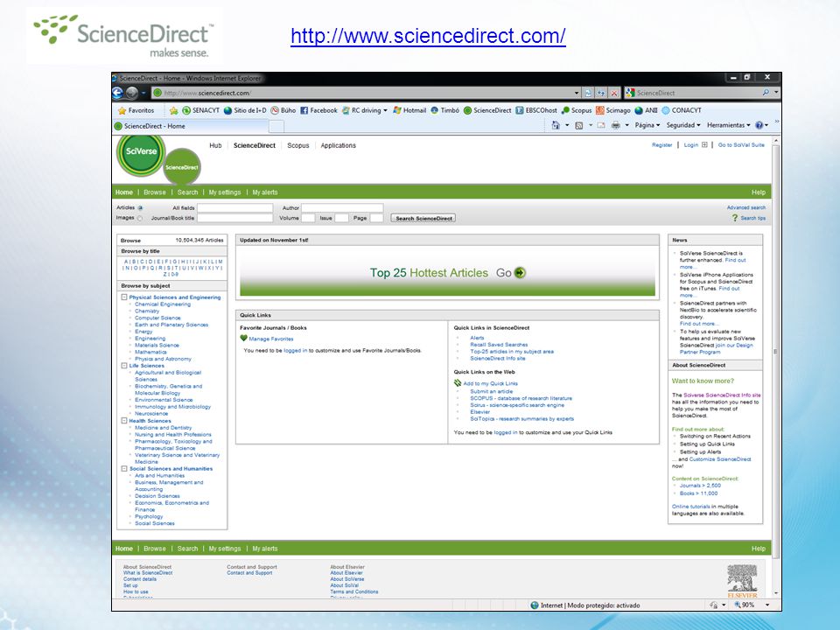
Task: Click the Print icon in command bar
Action: click(616, 125)
